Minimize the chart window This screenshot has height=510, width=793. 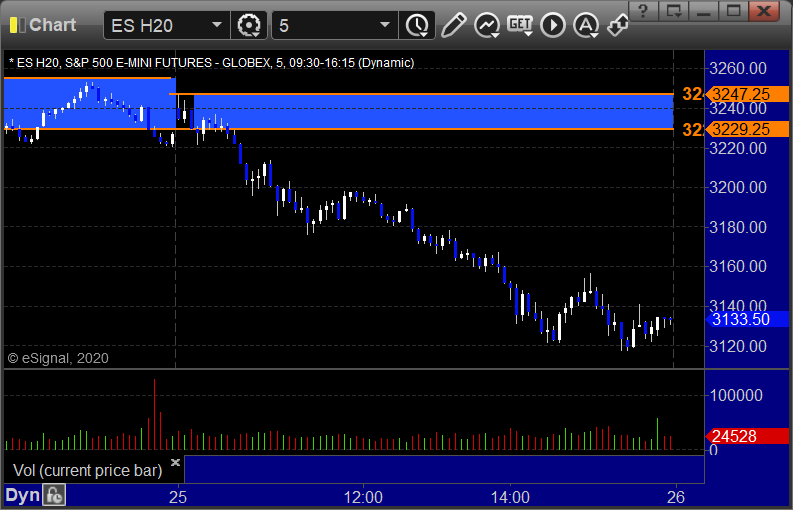pos(703,10)
